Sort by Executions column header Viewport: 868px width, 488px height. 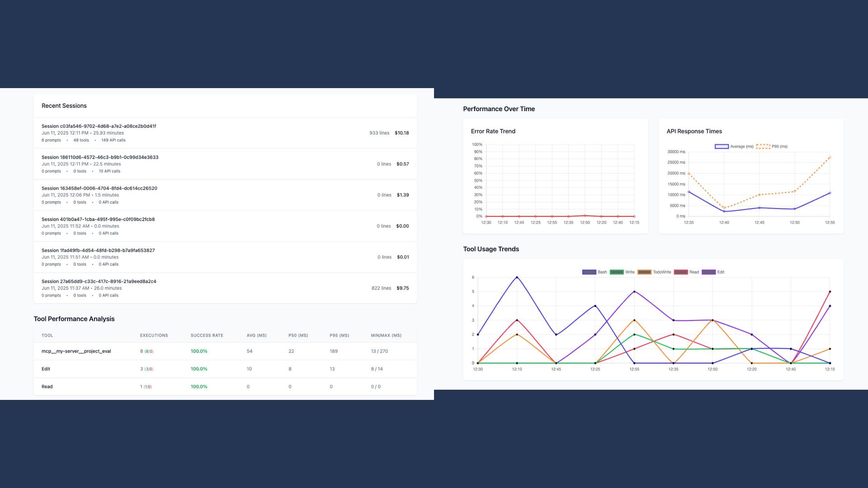pyautogui.click(x=154, y=335)
